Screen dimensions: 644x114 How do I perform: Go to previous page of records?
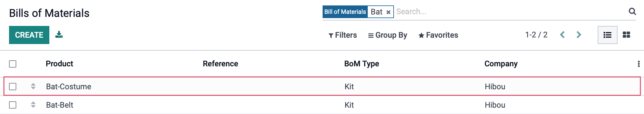[x=562, y=35]
